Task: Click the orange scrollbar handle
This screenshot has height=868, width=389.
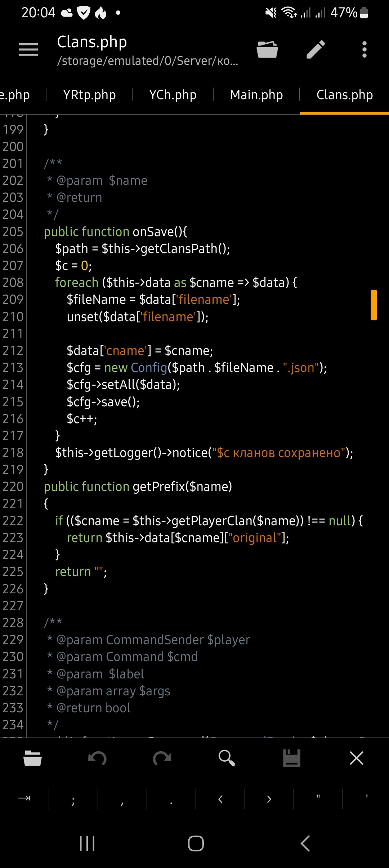Action: [x=374, y=305]
